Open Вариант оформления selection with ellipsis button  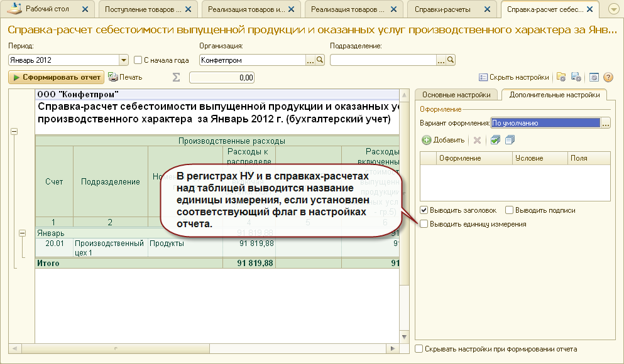605,124
